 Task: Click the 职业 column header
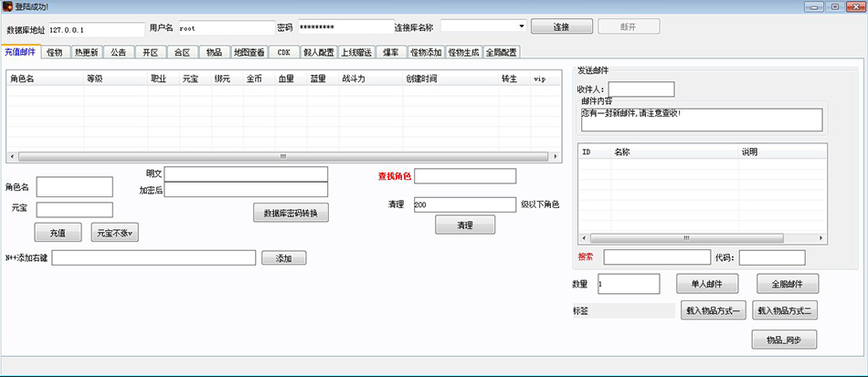[x=164, y=79]
